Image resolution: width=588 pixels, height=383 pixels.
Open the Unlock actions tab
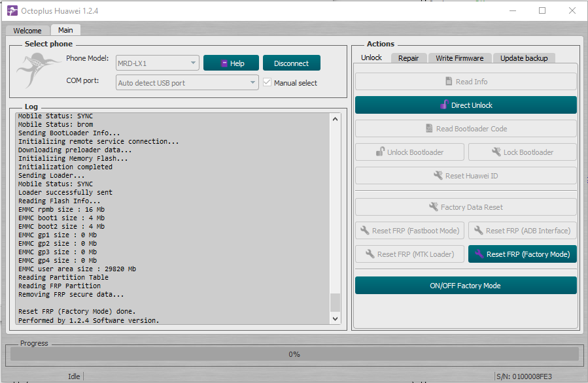372,58
